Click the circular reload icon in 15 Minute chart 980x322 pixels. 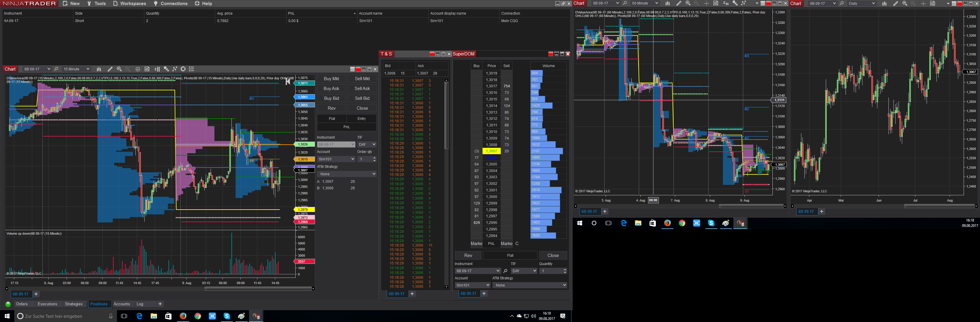[183, 69]
